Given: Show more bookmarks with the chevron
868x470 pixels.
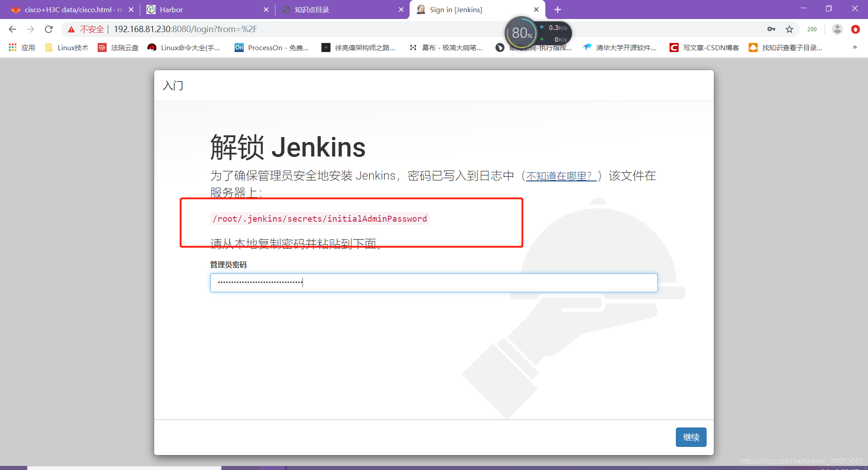Looking at the screenshot, I should click(855, 47).
